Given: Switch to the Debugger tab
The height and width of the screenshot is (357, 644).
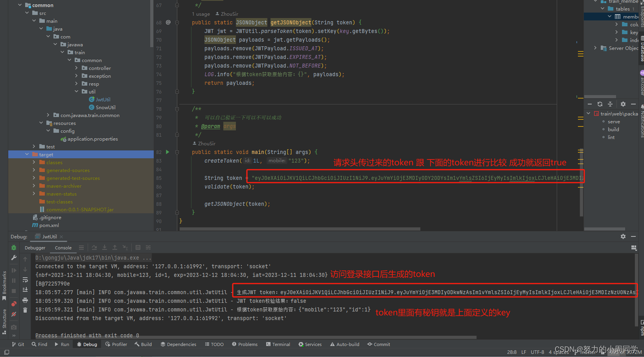Looking at the screenshot, I should (35, 247).
